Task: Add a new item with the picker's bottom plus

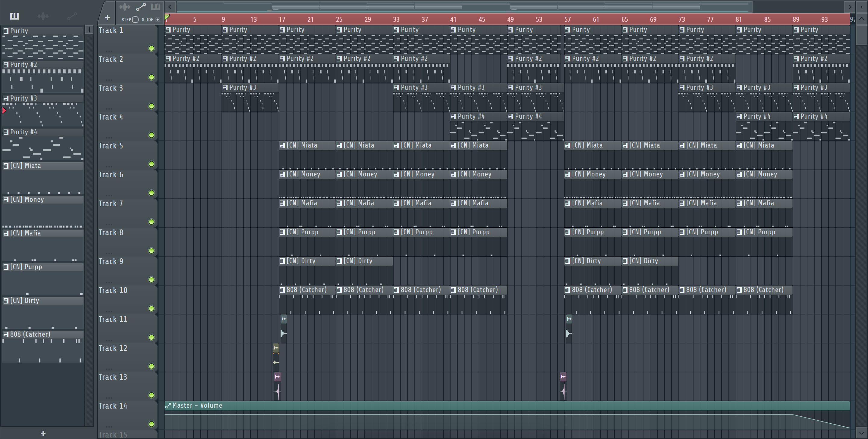Action: pyautogui.click(x=43, y=433)
